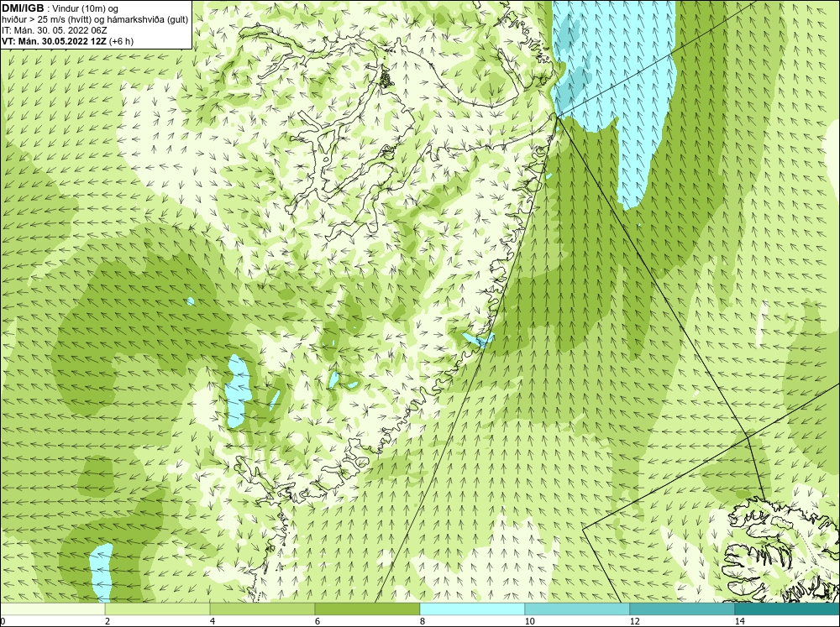This screenshot has width=840, height=627.
Task: Click the 12–14 m/s teal legend swatch
Action: [x=682, y=609]
